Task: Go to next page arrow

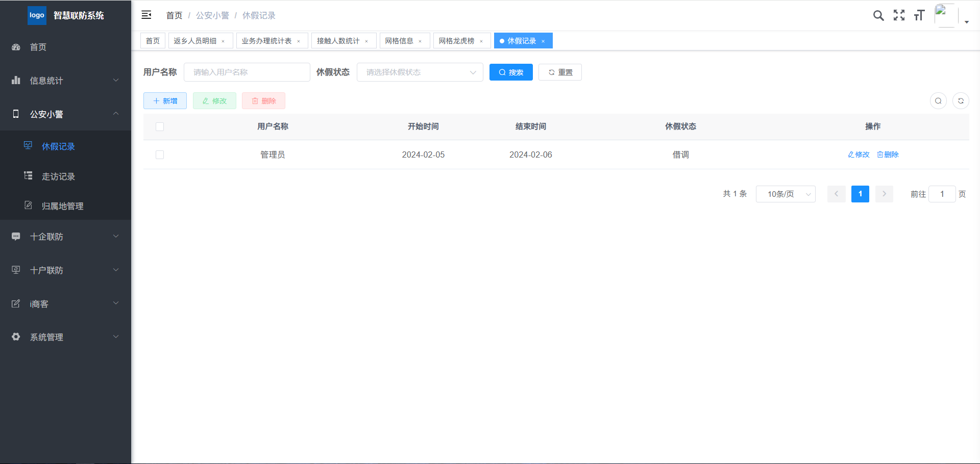Action: (884, 194)
